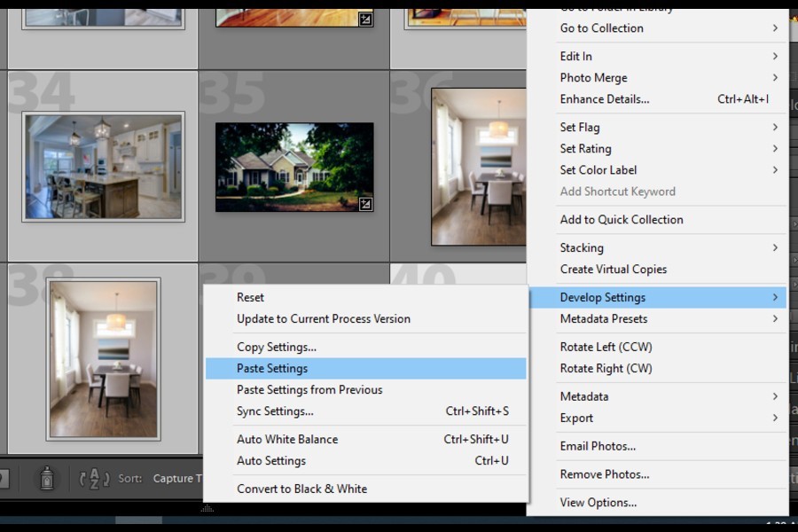
Task: Click the adjustments badge on the wood floor photo
Action: pos(365,19)
